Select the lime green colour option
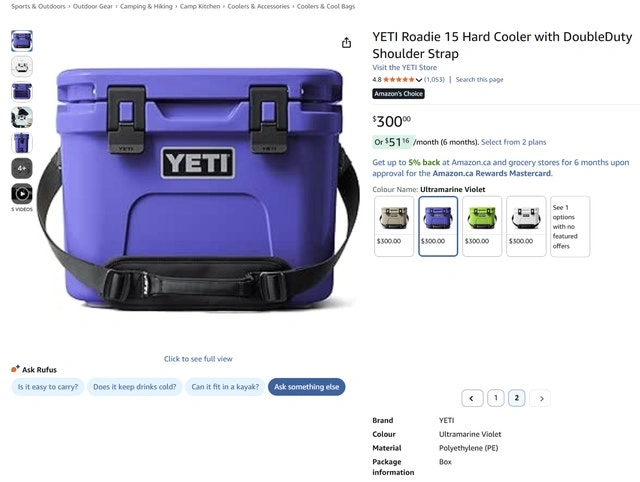Viewport: 640px width, 482px height. 482,226
